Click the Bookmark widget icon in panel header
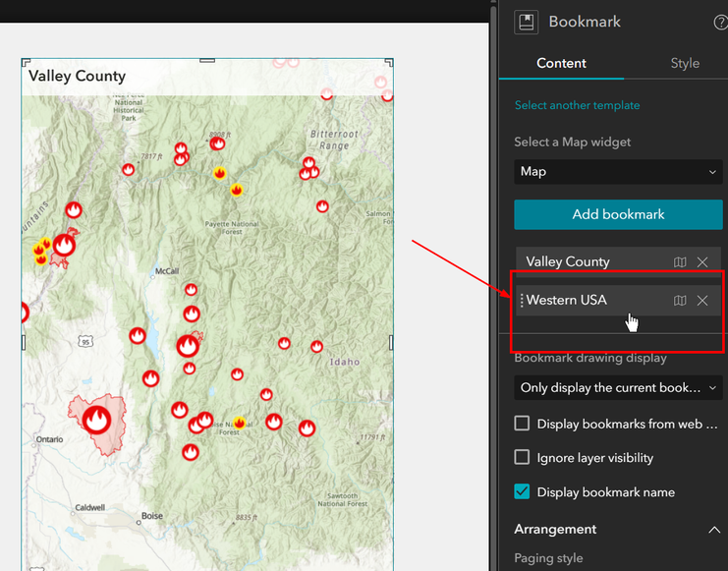The image size is (728, 571). click(526, 22)
